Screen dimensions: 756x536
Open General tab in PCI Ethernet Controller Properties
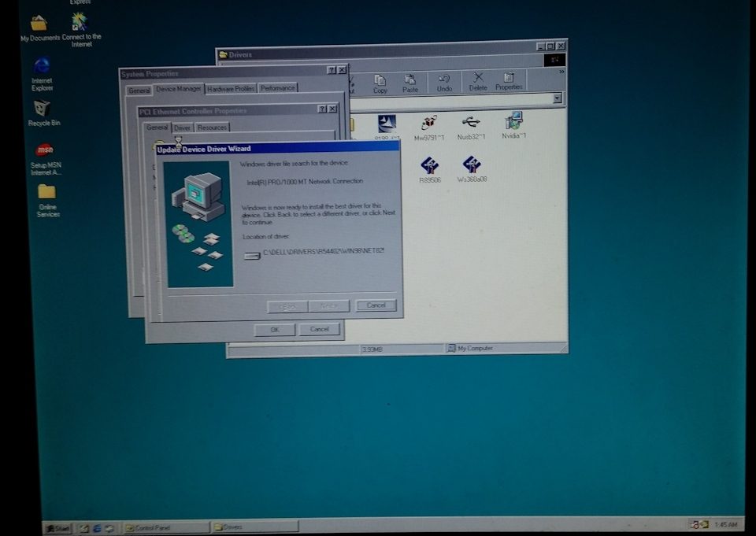pyautogui.click(x=157, y=128)
